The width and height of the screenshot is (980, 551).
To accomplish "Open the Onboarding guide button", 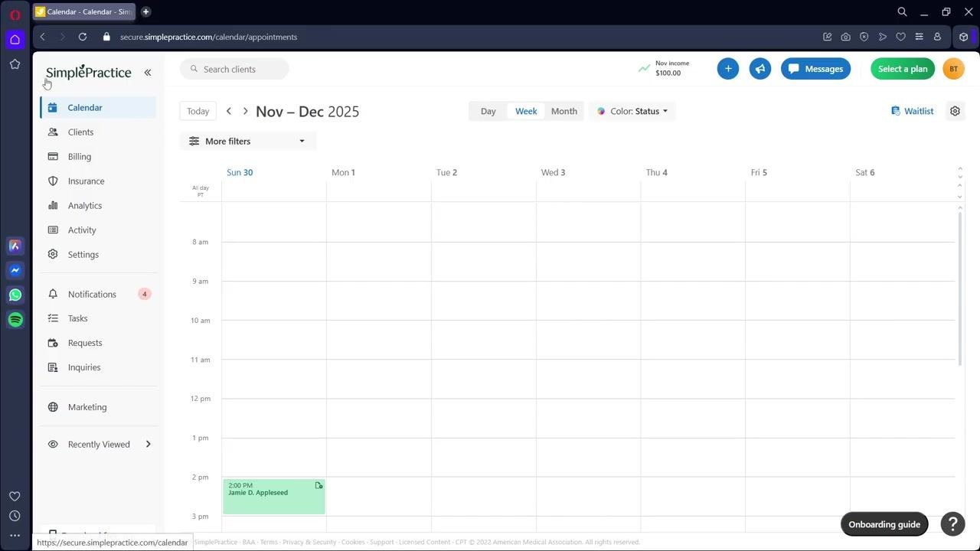I will pos(884,524).
